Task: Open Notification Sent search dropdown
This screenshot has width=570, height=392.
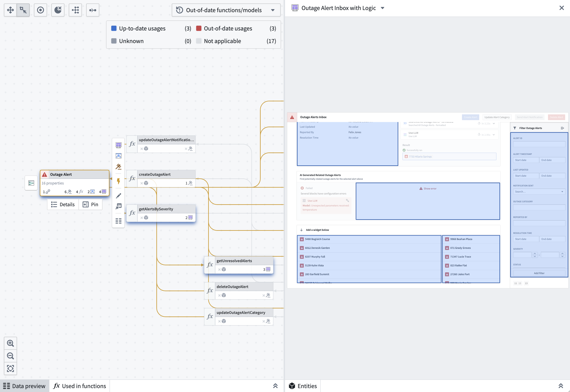Action: click(539, 192)
